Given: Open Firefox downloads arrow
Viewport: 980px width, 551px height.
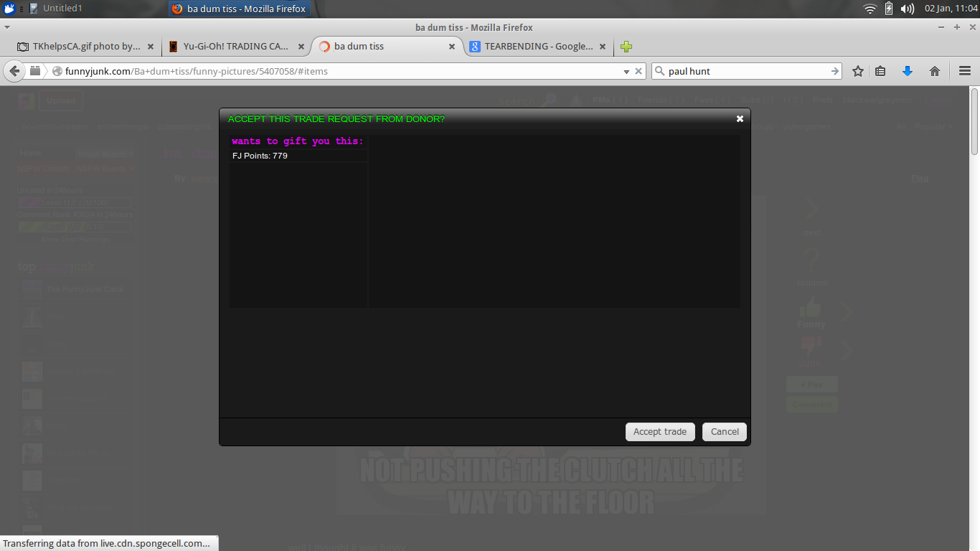Looking at the screenshot, I should [907, 71].
